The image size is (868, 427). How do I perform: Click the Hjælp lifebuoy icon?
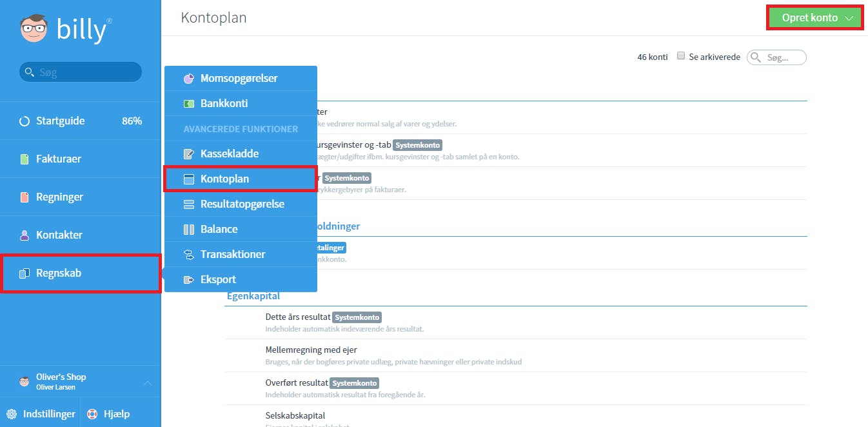(x=92, y=414)
